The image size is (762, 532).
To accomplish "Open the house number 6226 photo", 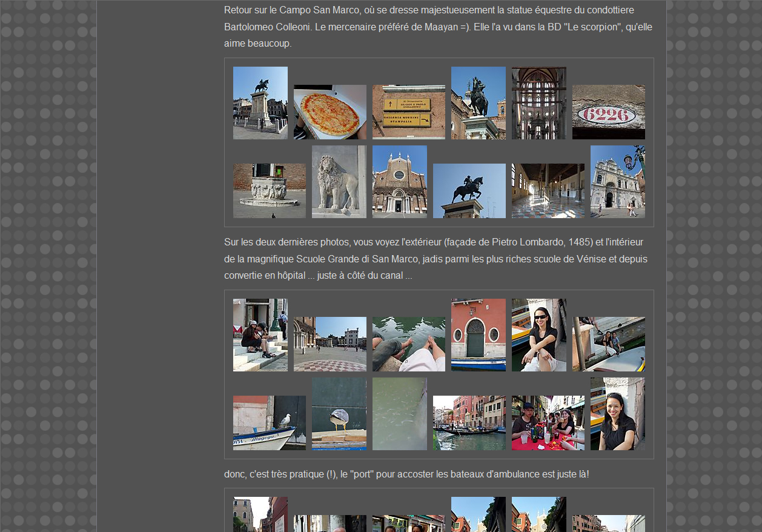I will [x=608, y=112].
